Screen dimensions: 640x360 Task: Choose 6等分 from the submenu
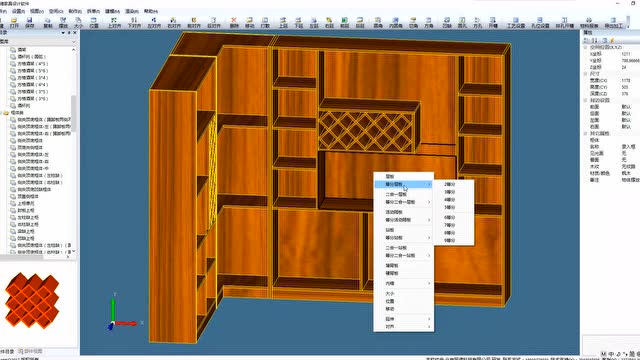(449, 218)
